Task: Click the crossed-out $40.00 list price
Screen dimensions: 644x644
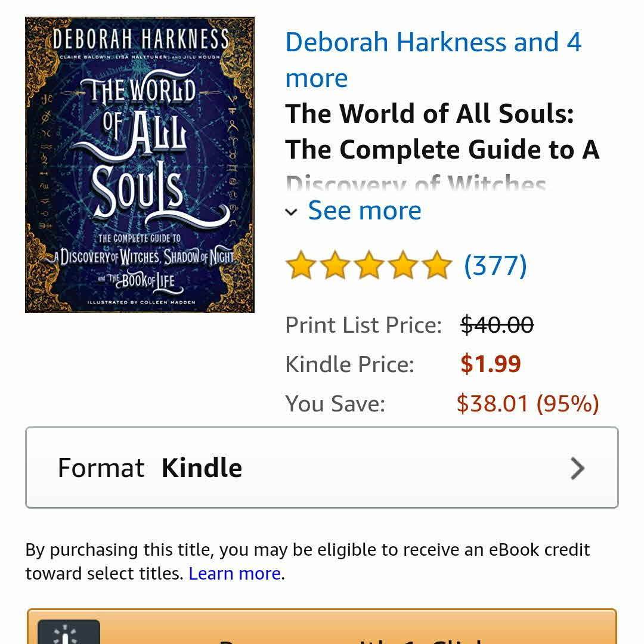Action: tap(497, 325)
